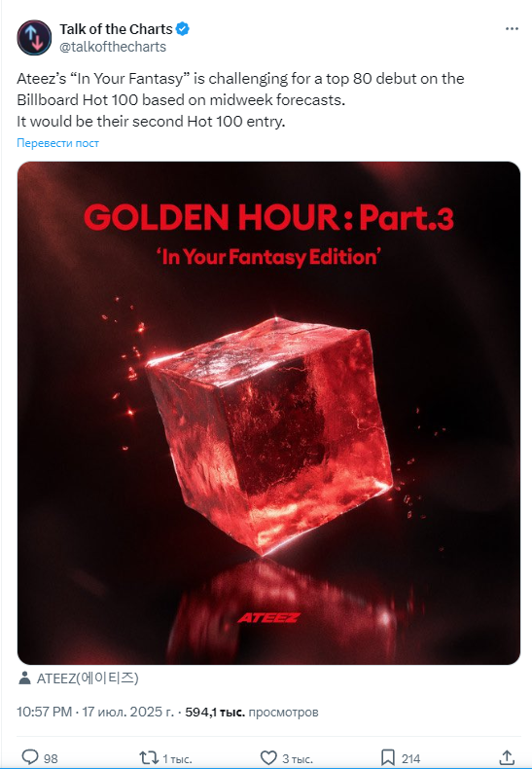View the 594,1 тыс. views analytics

252,712
